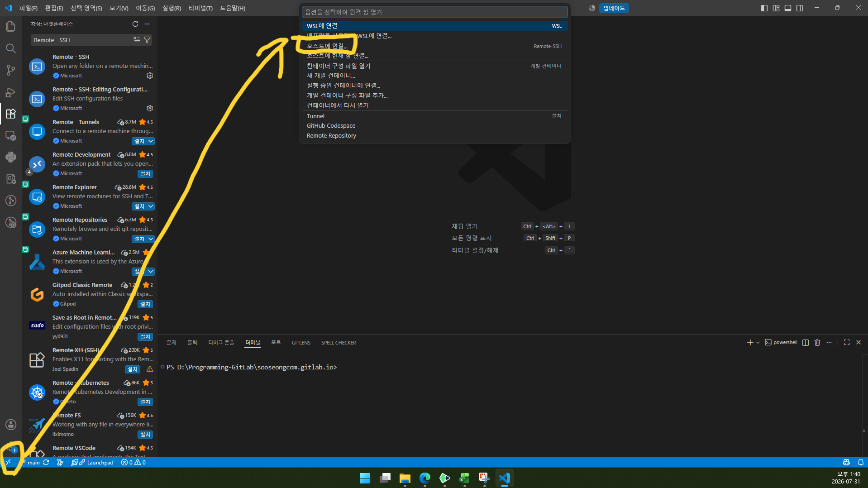Toggle the secondary side bar
Viewport: 868px width, 488px height.
click(800, 8)
